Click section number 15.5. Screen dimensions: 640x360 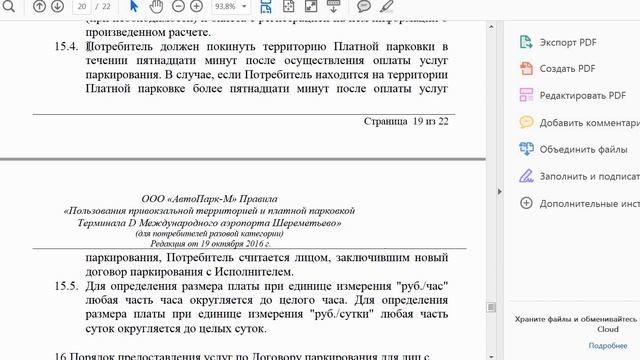coord(67,286)
